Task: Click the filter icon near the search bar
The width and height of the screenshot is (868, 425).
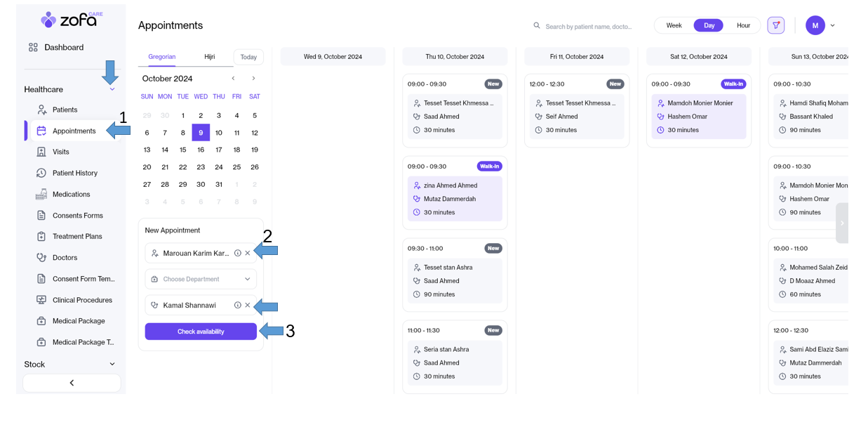Action: click(x=775, y=25)
